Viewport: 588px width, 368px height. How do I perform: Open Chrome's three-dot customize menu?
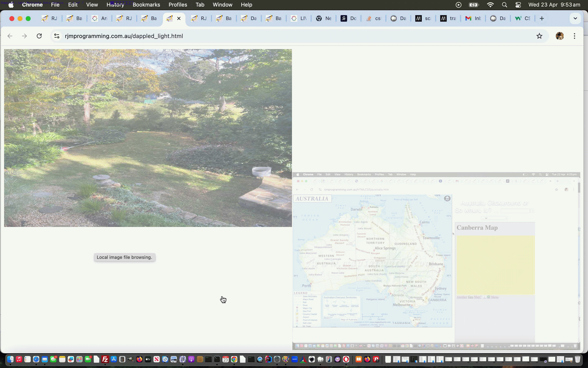coord(574,36)
